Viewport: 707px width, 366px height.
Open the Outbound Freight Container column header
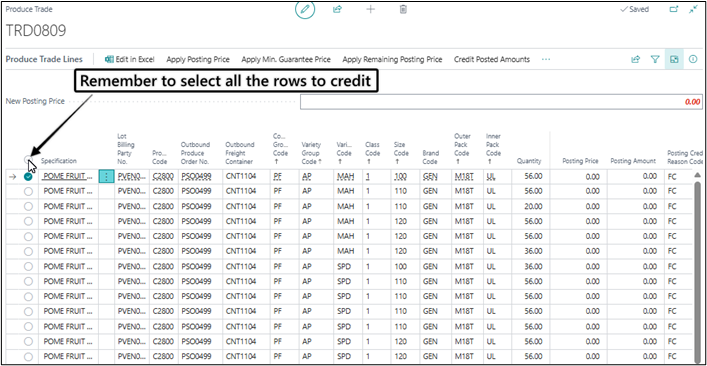(x=240, y=153)
